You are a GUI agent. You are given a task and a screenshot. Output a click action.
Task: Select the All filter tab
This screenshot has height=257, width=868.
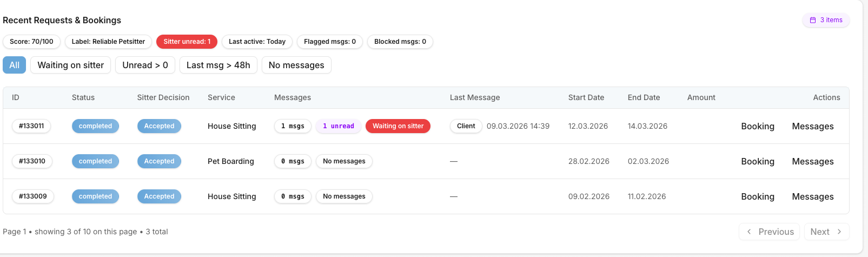tap(14, 65)
